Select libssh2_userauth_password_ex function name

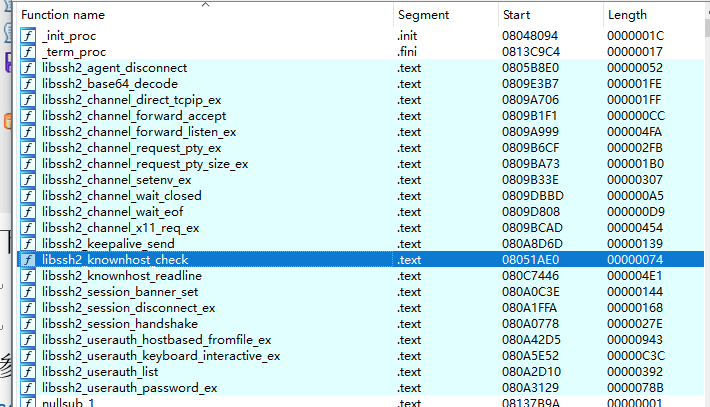click(130, 388)
